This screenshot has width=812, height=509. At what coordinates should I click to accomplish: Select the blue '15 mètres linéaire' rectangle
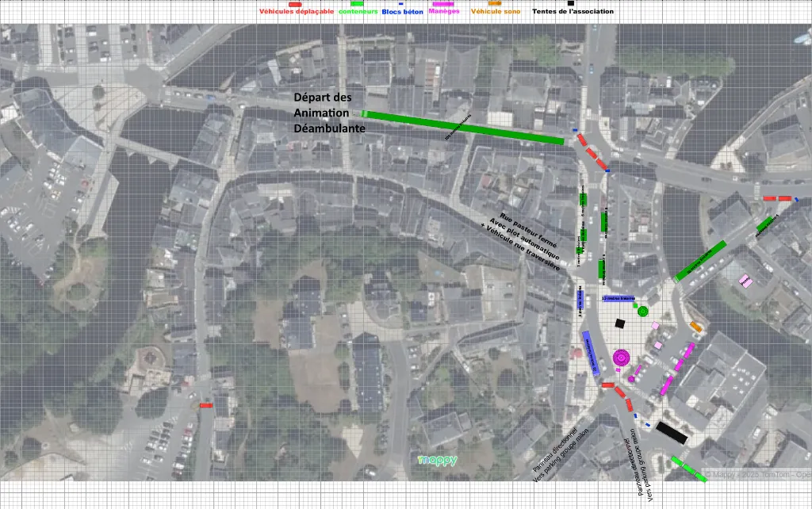click(619, 298)
